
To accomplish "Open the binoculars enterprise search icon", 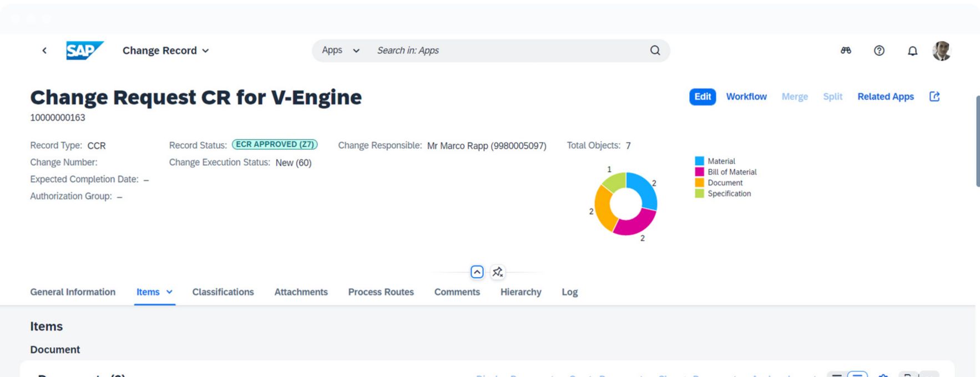I will coord(846,50).
